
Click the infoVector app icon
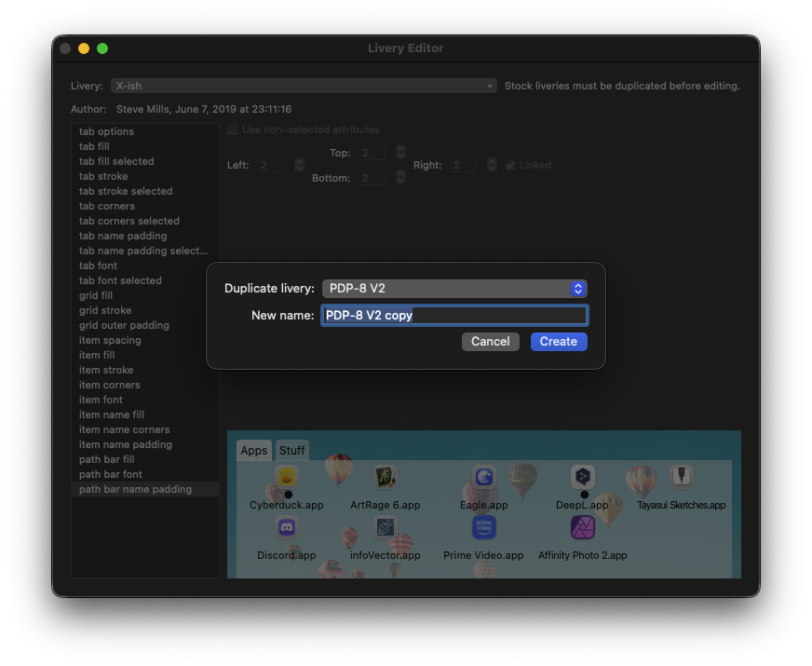[x=386, y=528]
